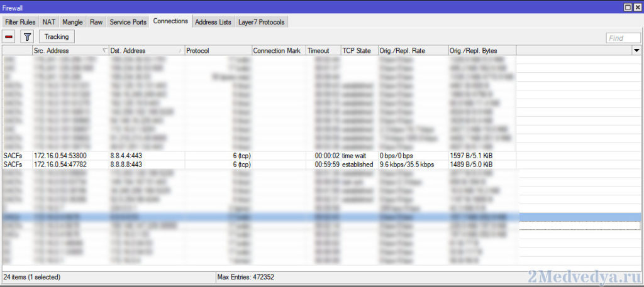Click the Orig./Repl. Rate column header
644x287 pixels.
(413, 50)
